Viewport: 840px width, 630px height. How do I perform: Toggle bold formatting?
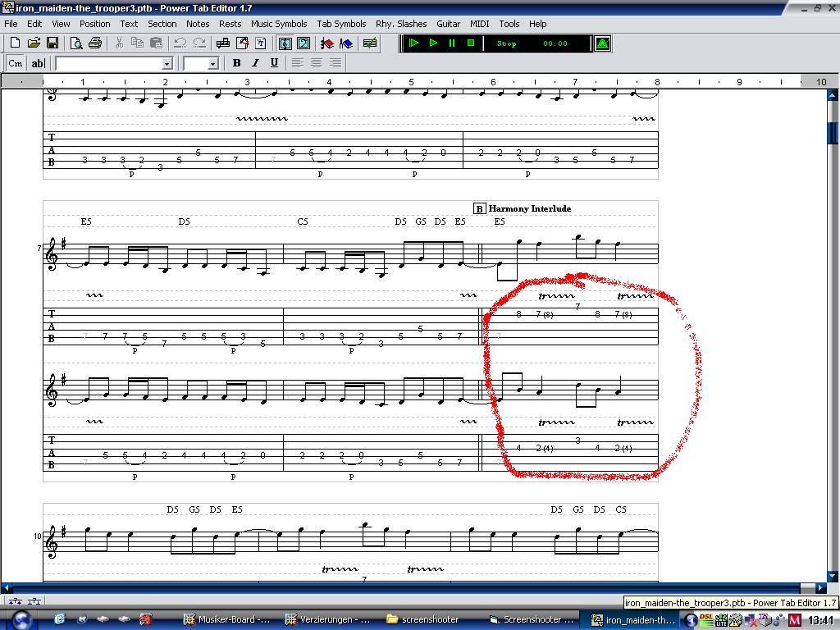pyautogui.click(x=237, y=63)
